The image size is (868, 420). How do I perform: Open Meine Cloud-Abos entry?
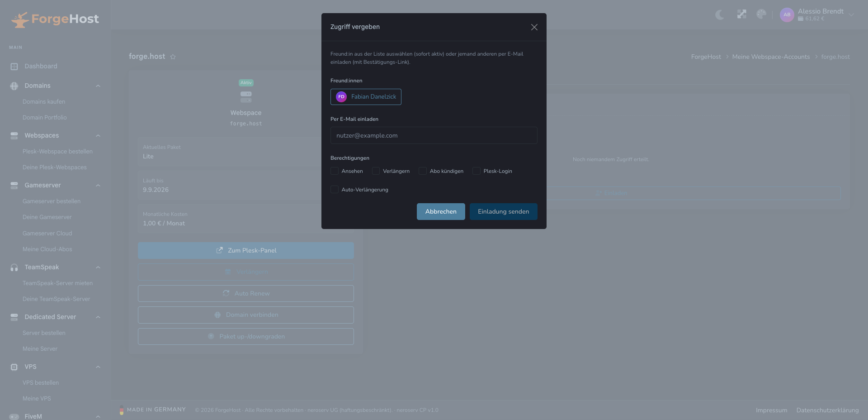tap(47, 249)
